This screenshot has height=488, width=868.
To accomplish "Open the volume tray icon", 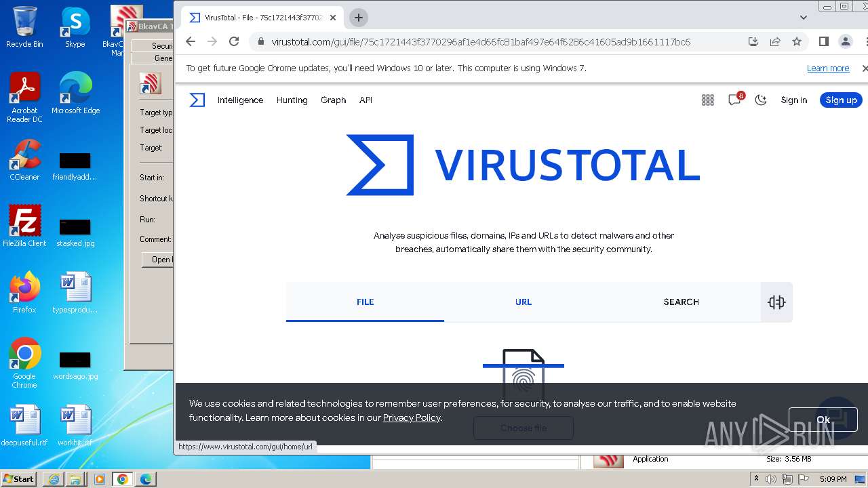I will tap(772, 479).
